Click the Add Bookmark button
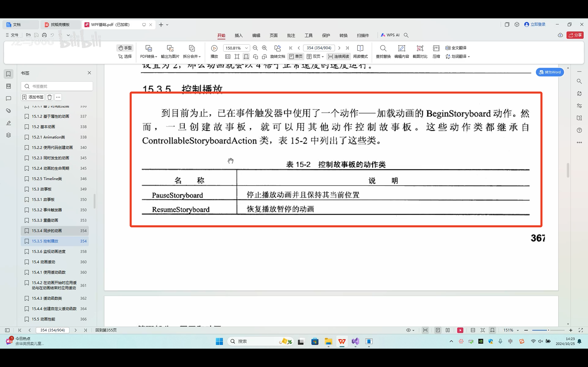588x367 pixels. point(33,97)
